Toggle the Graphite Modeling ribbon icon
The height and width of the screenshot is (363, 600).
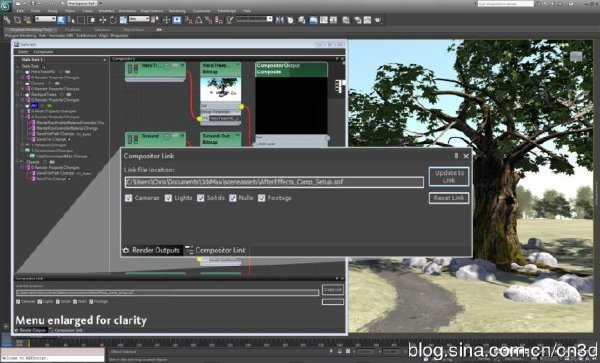coord(313,20)
